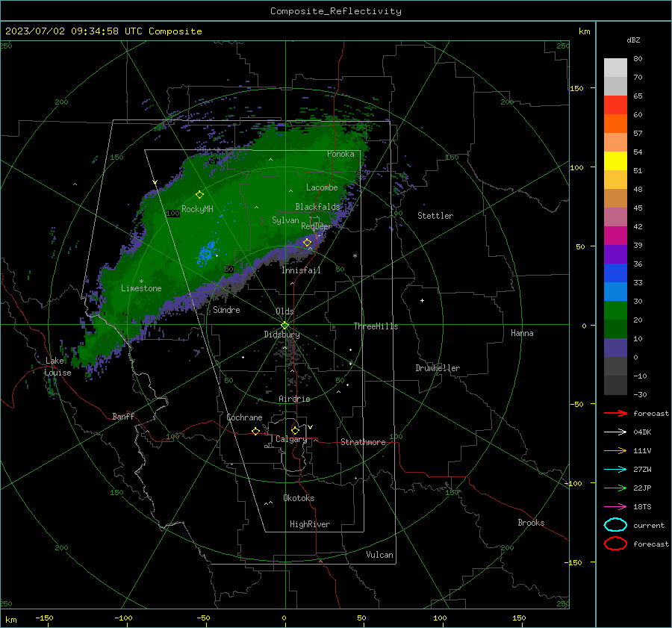Screen dimensions: 672x628
Task: Click the magenta 42–39 dBZ color band
Action: coord(615,235)
